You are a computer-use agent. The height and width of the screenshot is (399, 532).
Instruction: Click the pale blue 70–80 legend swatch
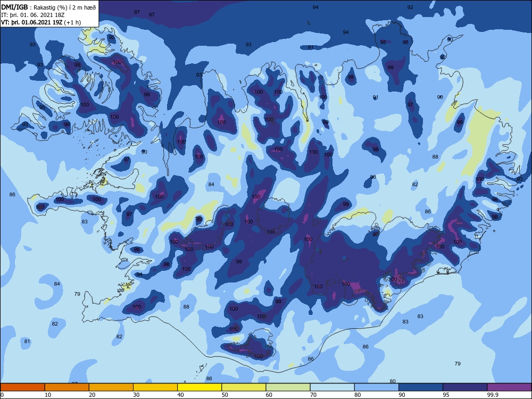click(x=332, y=387)
